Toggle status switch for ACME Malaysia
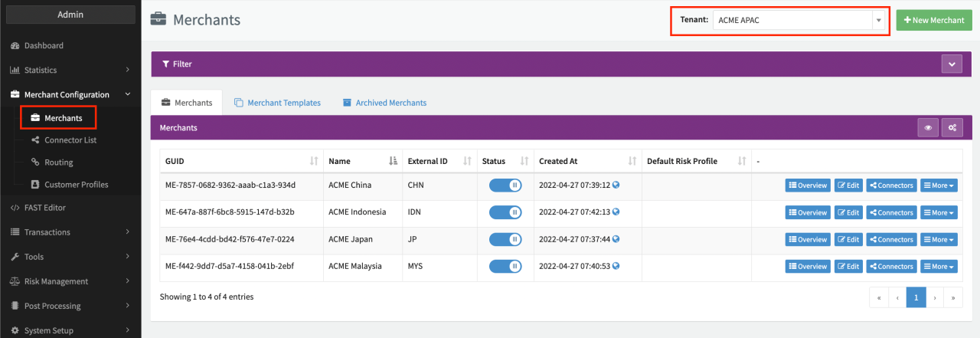Screen dimensions: 980x338 point(505,267)
